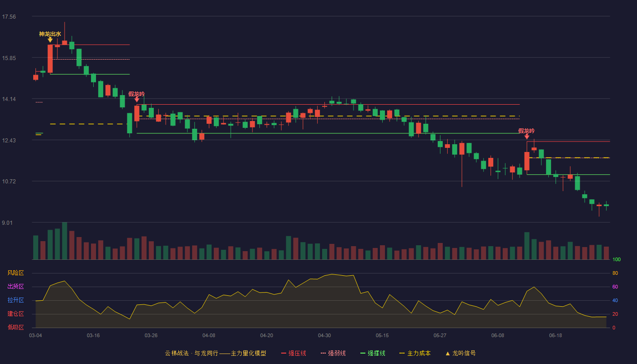Toggle the 强压线 legend series
Image resolution: width=637 pixels, height=364 pixels.
click(293, 353)
